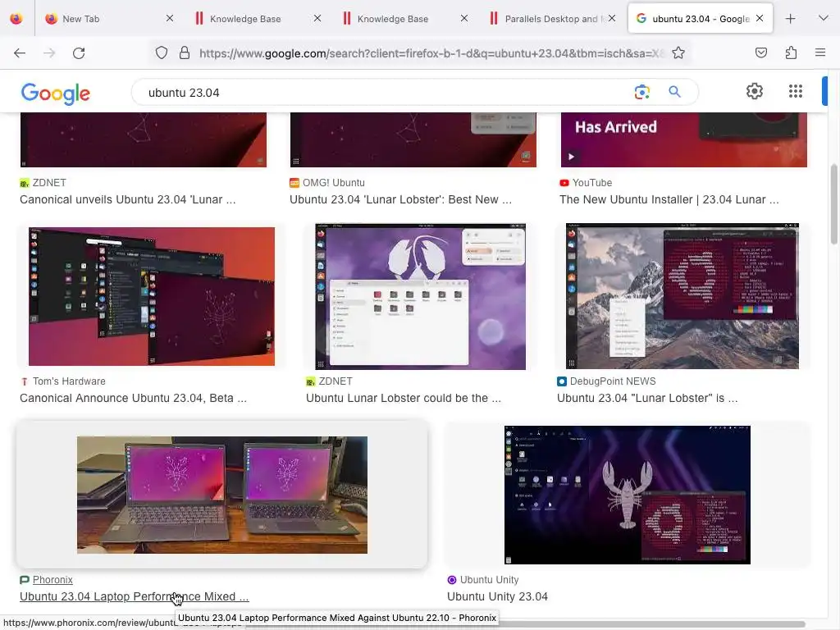The height and width of the screenshot is (630, 840).
Task: Open Firefox View pinned icon
Action: 16,19
